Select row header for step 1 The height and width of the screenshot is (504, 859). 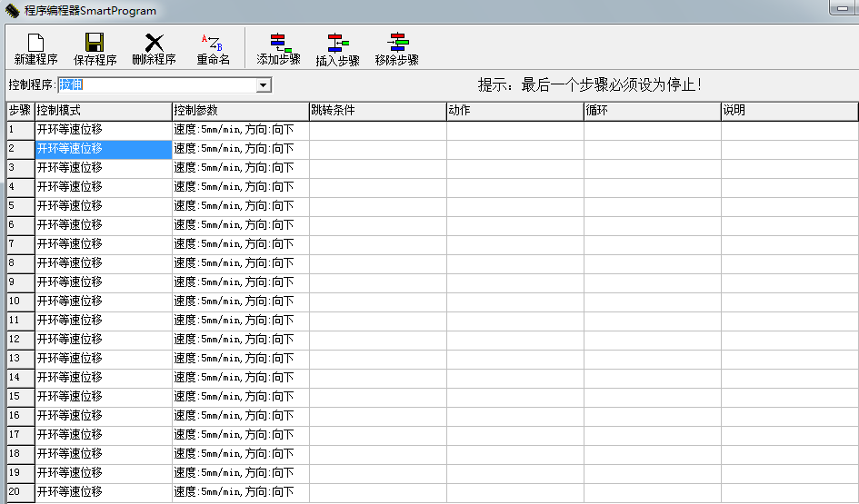20,130
